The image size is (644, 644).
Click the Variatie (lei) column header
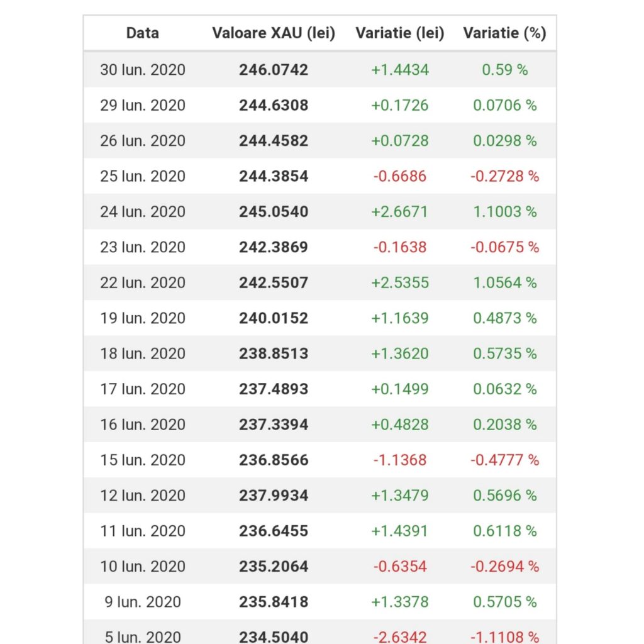point(400,33)
